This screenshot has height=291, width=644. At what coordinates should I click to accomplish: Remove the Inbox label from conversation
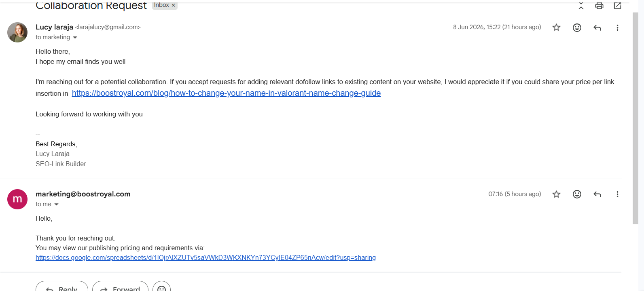[173, 5]
